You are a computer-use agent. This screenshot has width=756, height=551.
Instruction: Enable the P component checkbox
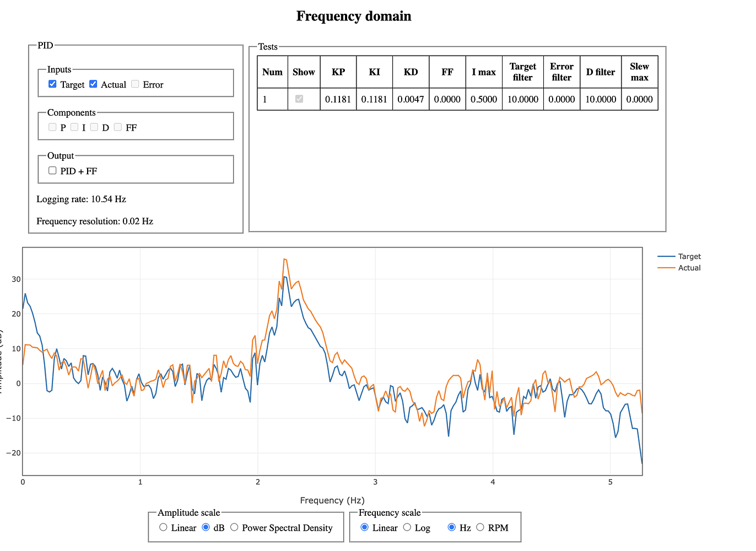pyautogui.click(x=52, y=127)
